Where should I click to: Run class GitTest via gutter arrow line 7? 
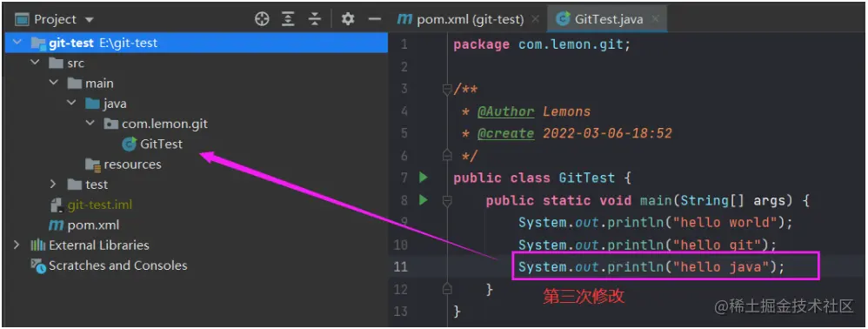424,178
